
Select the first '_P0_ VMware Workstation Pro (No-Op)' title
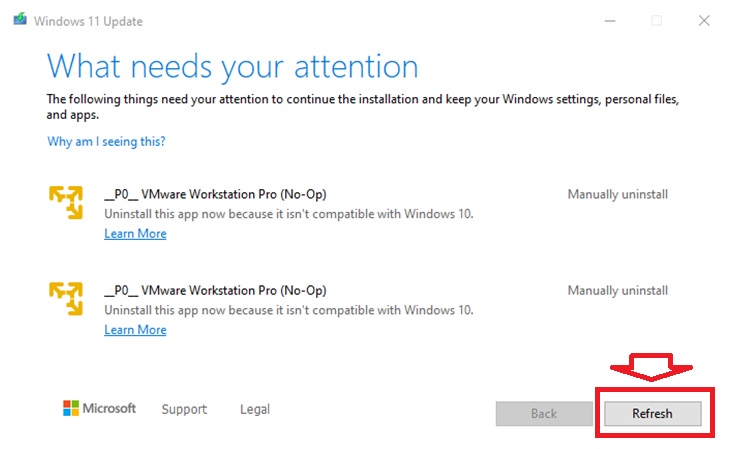click(215, 194)
